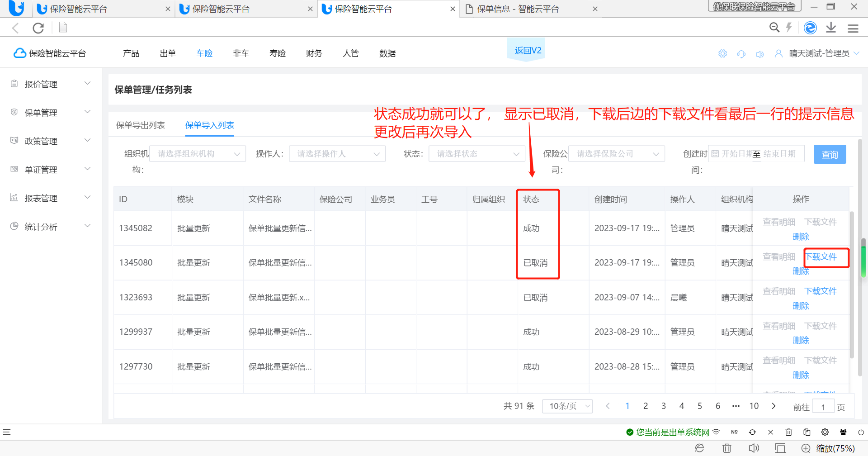Click the 开始日期 date input

[x=737, y=154]
